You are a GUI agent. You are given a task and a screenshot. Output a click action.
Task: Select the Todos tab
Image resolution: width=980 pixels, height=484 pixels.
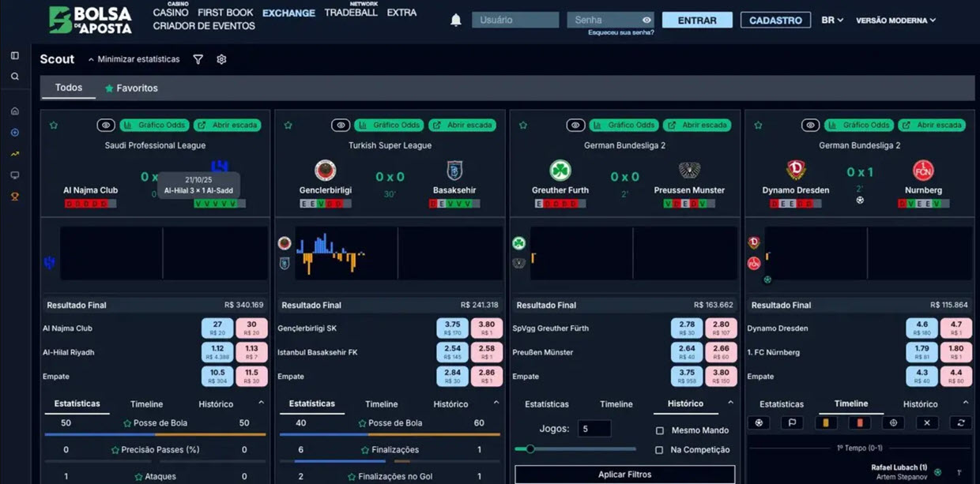pyautogui.click(x=69, y=88)
